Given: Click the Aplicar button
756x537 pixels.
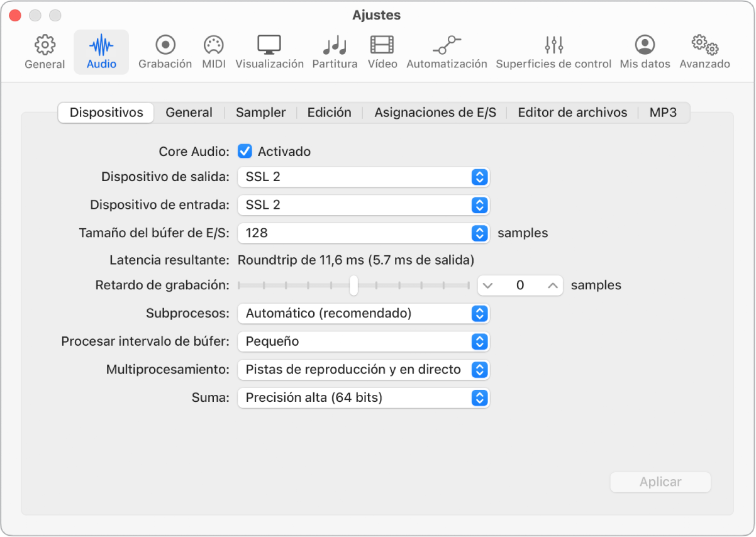Looking at the screenshot, I should pos(660,482).
